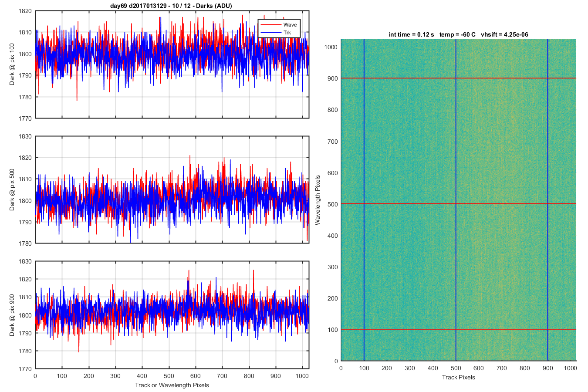This screenshot has width=588, height=392.
Task: Click tick '1830' on the pix 900 plot
Action: [25, 261]
